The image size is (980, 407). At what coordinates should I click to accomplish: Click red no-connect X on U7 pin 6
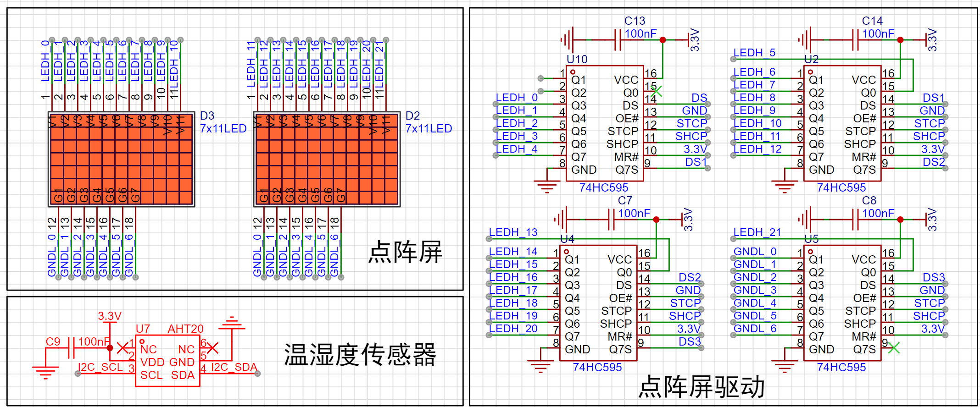click(212, 348)
